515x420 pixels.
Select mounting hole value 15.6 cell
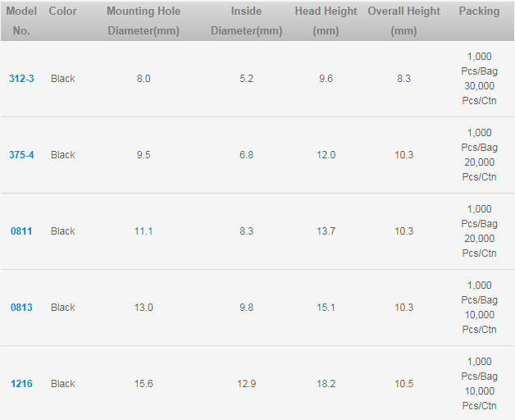point(144,384)
